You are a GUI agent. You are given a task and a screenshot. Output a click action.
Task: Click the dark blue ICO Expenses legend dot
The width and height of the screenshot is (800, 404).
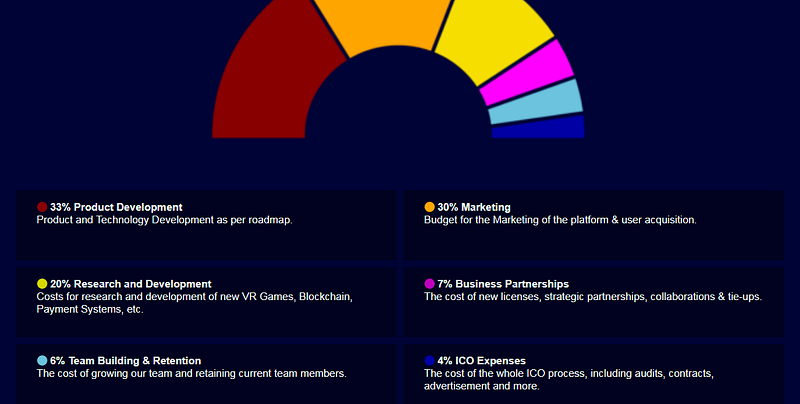(430, 361)
